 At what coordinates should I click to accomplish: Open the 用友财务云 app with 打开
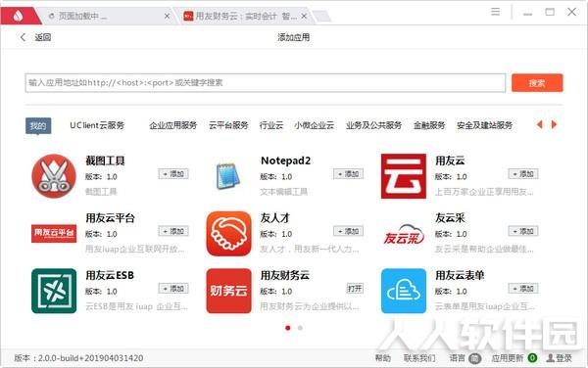355,289
